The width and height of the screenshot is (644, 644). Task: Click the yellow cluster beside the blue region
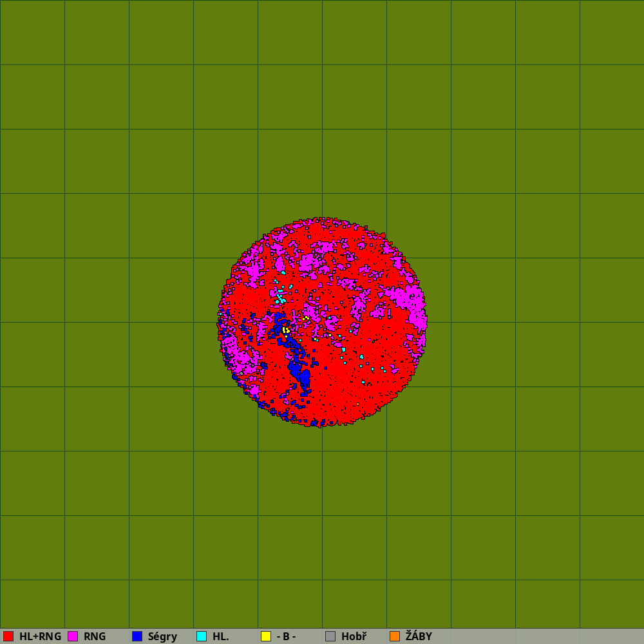(285, 330)
